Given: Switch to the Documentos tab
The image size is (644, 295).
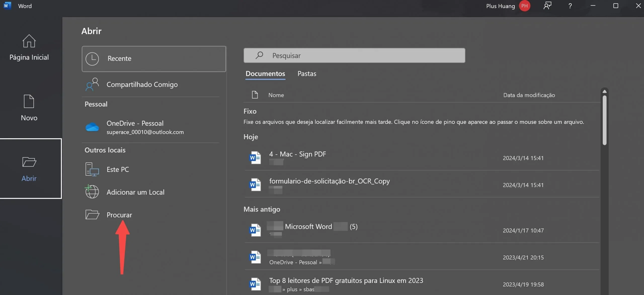Looking at the screenshot, I should (x=265, y=74).
